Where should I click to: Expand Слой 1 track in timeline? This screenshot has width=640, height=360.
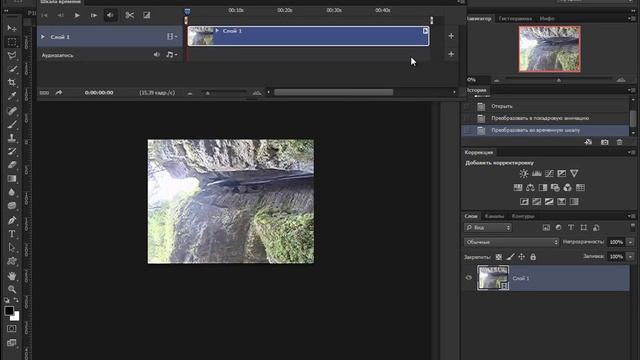[x=43, y=37]
